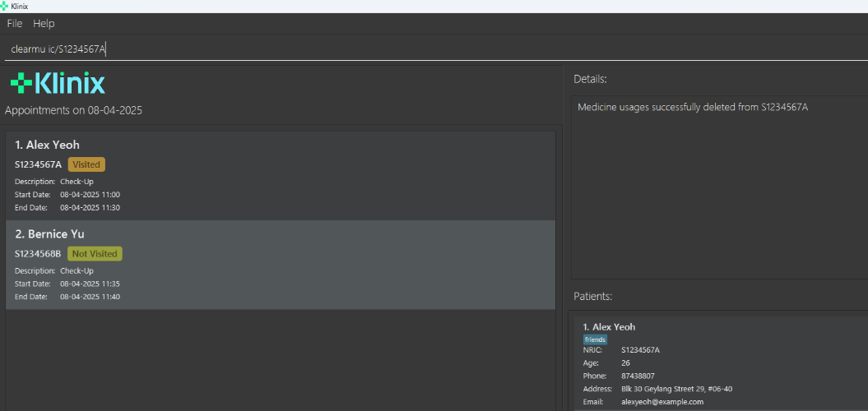Click the Not Visited status badge

(x=95, y=254)
